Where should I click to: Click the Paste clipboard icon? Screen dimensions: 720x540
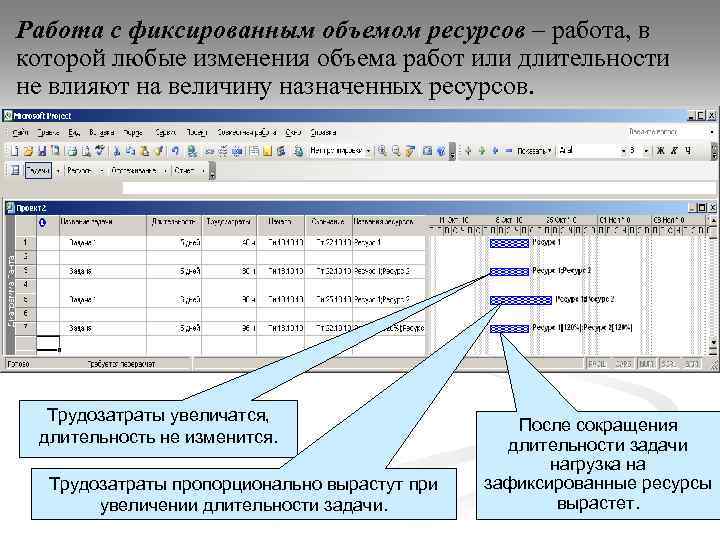pyautogui.click(x=145, y=151)
